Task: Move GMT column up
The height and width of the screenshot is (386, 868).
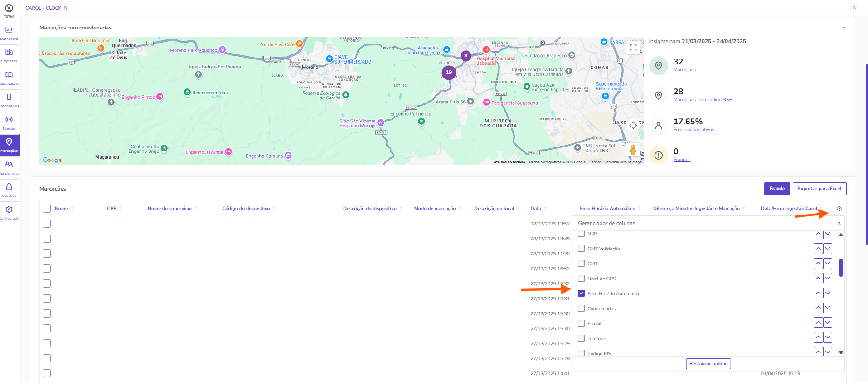Action: 818,264
